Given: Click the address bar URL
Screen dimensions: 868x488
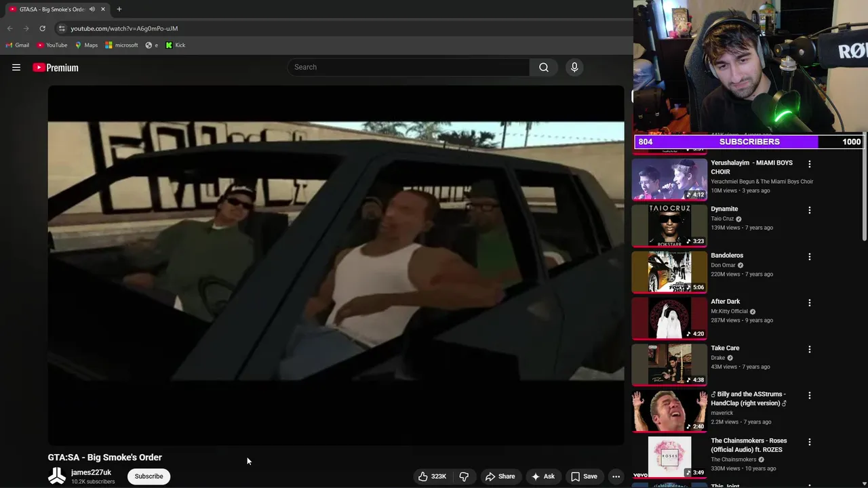Looking at the screenshot, I should pos(124,28).
